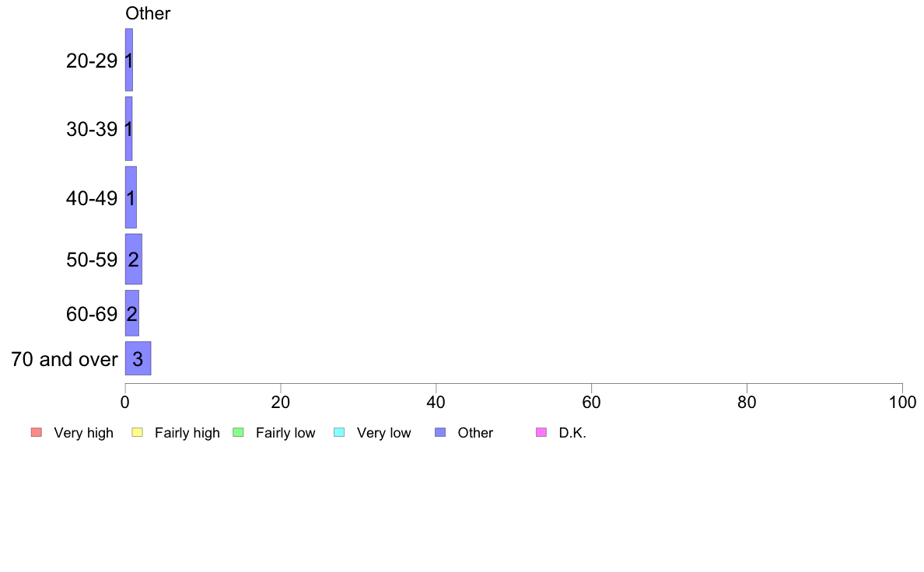The height and width of the screenshot is (572, 924).
Task: Click the Other blue legend swatch
Action: 440,432
